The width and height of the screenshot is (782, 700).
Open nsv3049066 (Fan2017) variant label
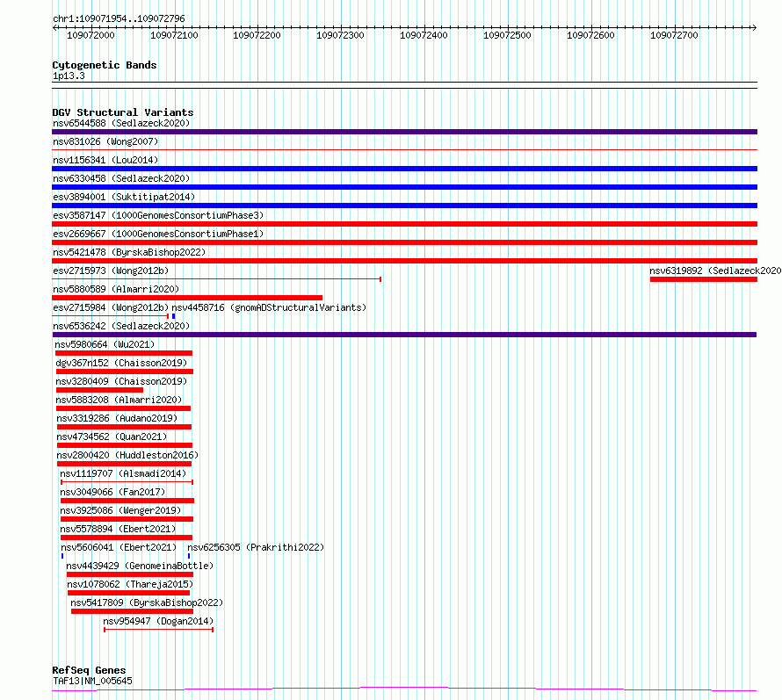click(112, 492)
